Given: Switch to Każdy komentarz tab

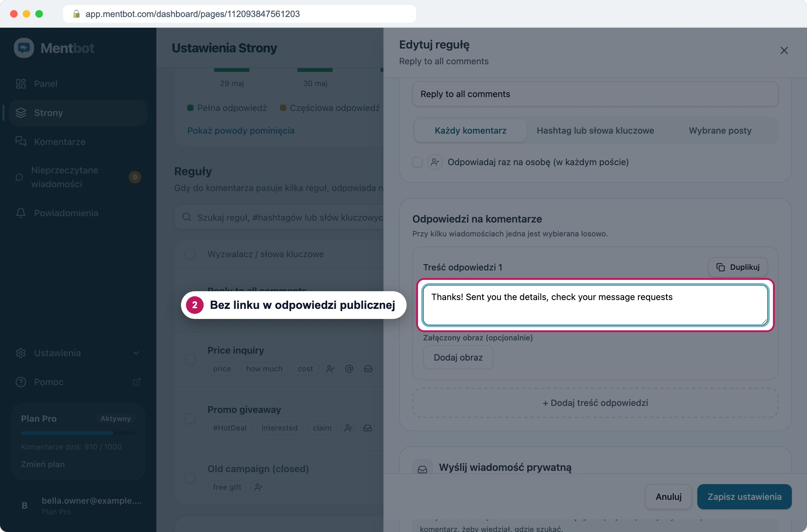Looking at the screenshot, I should 470,130.
